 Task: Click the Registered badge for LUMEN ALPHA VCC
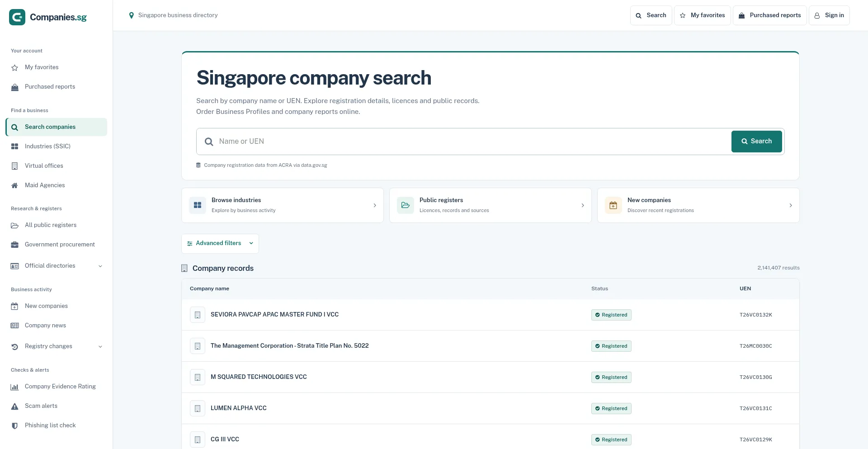tap(611, 408)
